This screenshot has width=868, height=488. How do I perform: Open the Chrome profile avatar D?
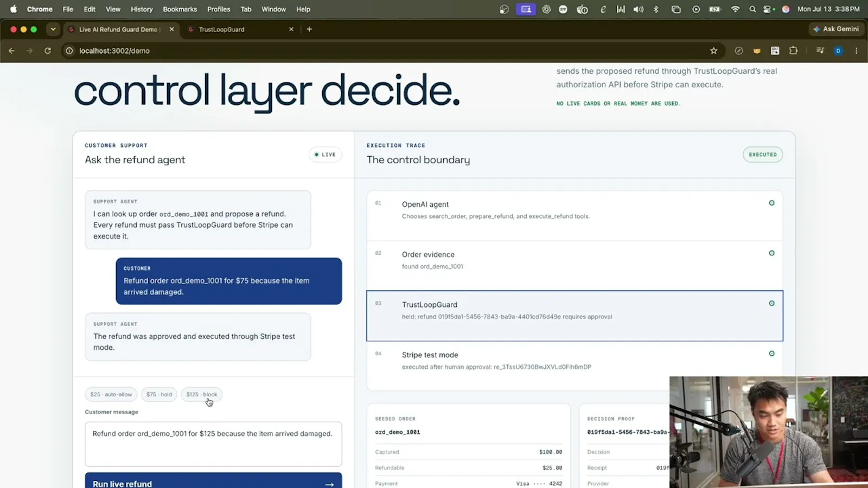point(838,50)
